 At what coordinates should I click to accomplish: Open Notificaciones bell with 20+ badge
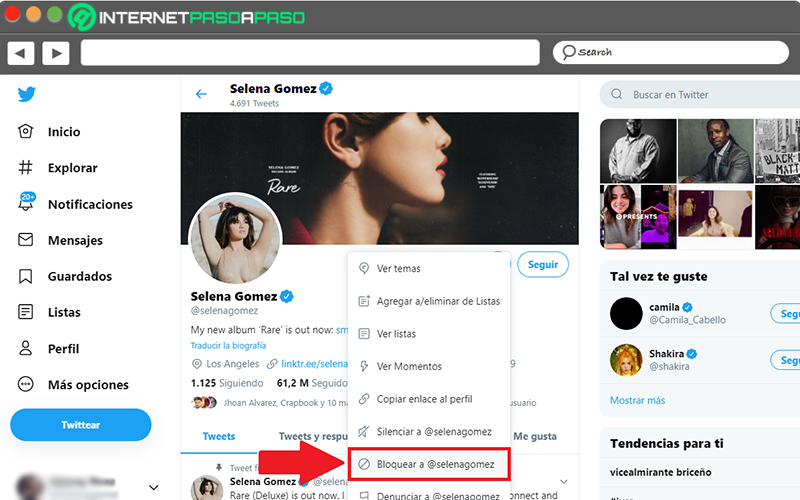(27, 202)
